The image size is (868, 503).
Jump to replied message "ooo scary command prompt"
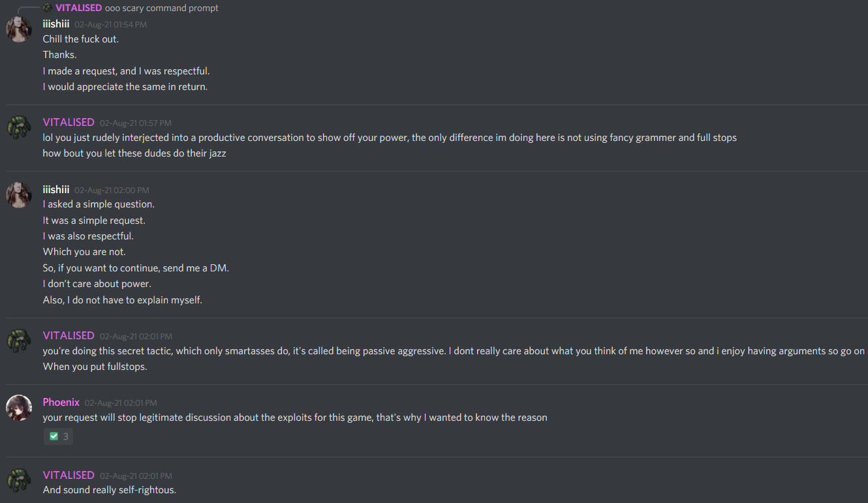tap(162, 8)
